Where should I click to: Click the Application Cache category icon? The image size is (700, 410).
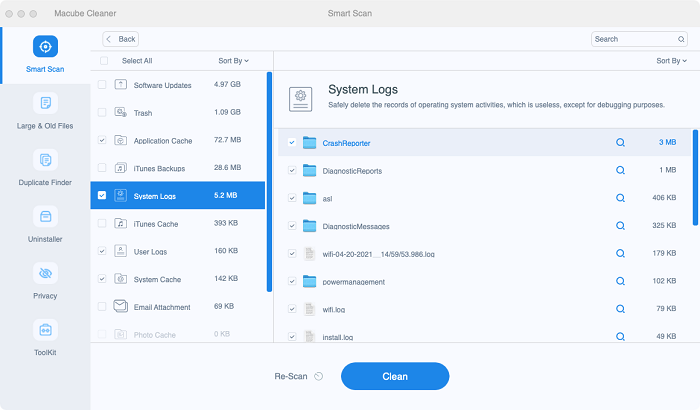121,140
